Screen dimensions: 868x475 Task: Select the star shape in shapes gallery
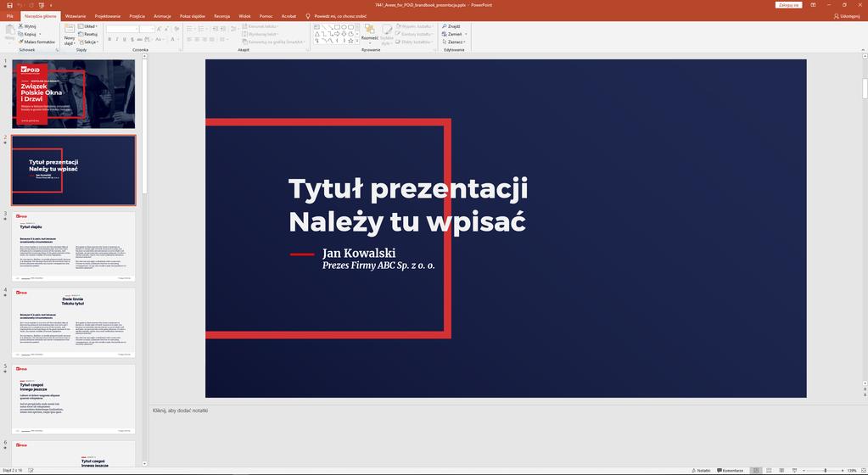(350, 41)
